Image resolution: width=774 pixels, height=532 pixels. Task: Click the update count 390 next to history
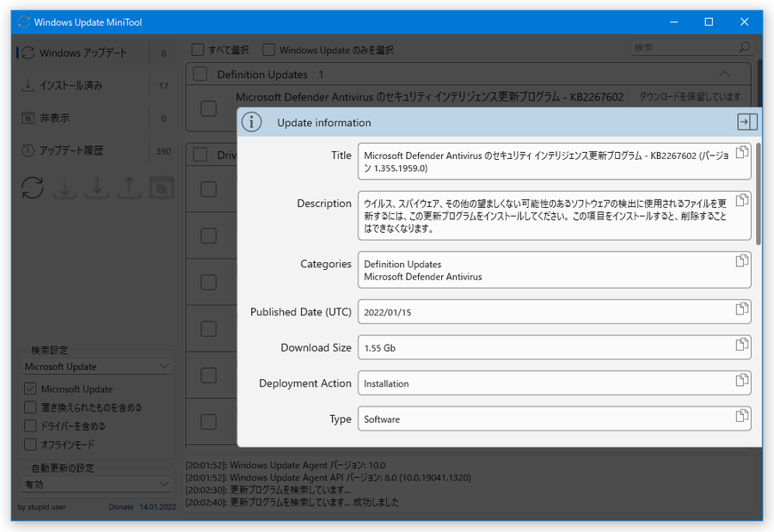coord(163,151)
